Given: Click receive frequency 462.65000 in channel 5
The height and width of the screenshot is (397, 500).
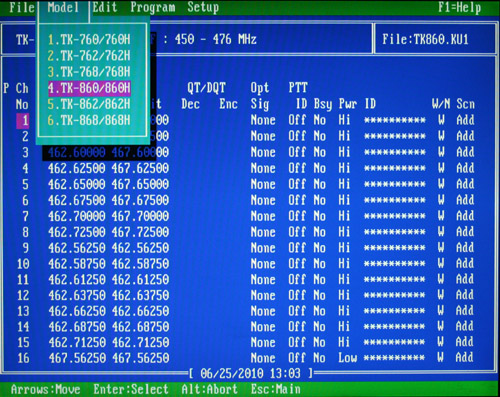Looking at the screenshot, I should point(77,184).
